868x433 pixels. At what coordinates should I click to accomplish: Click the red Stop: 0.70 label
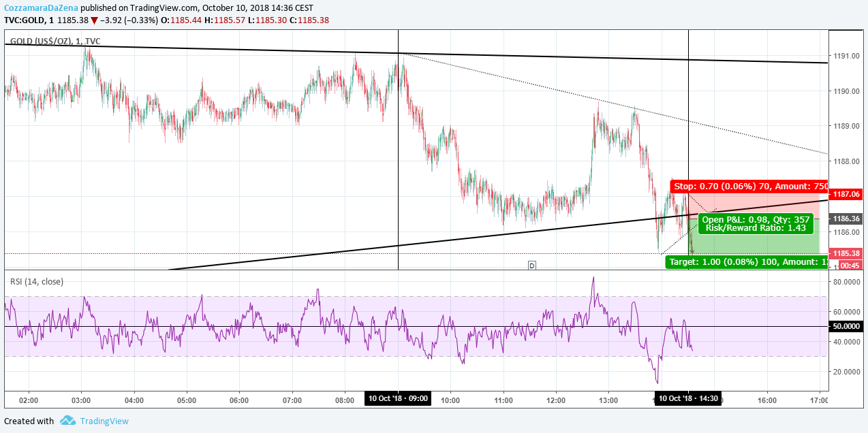click(749, 186)
